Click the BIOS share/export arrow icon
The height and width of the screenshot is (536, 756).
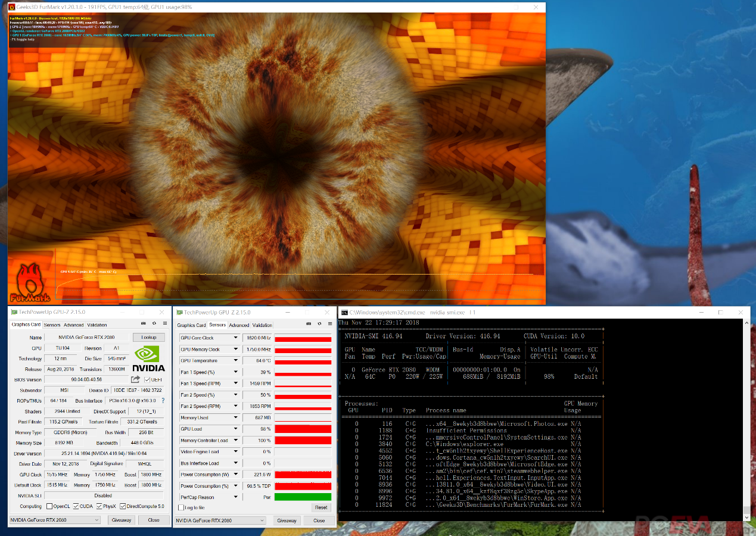tap(135, 379)
